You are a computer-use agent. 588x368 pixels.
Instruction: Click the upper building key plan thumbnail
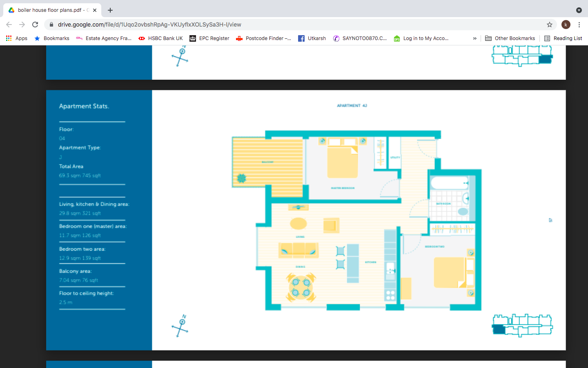[x=522, y=56]
